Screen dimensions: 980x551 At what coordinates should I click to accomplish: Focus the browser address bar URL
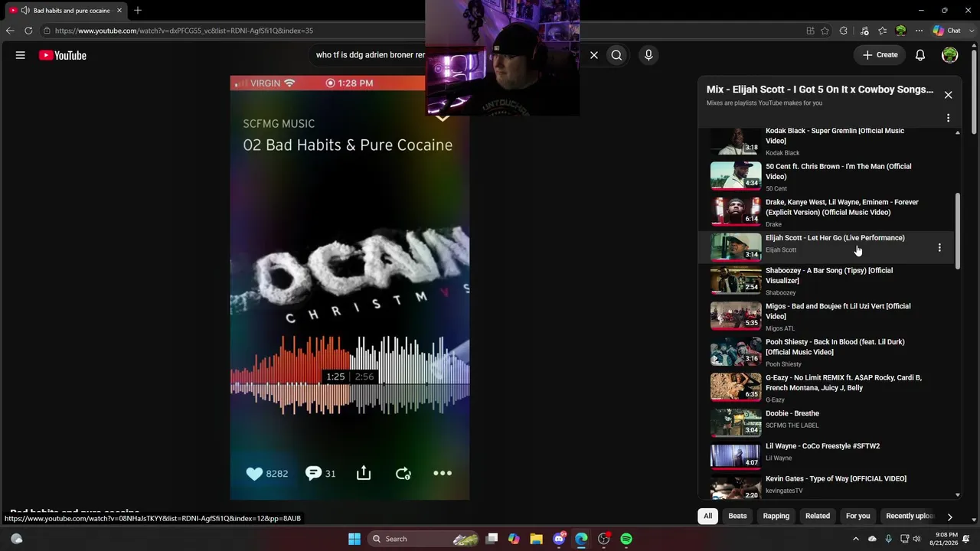pyautogui.click(x=184, y=31)
